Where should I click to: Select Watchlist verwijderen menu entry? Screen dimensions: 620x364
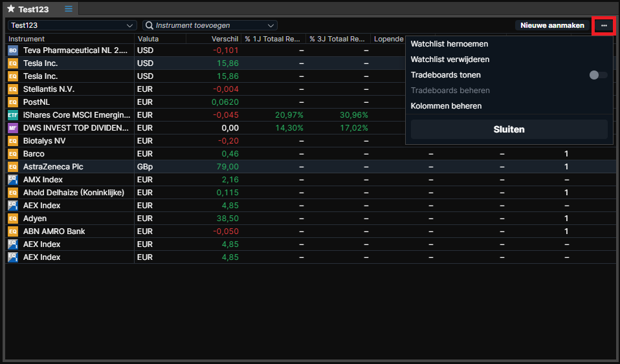pos(450,59)
